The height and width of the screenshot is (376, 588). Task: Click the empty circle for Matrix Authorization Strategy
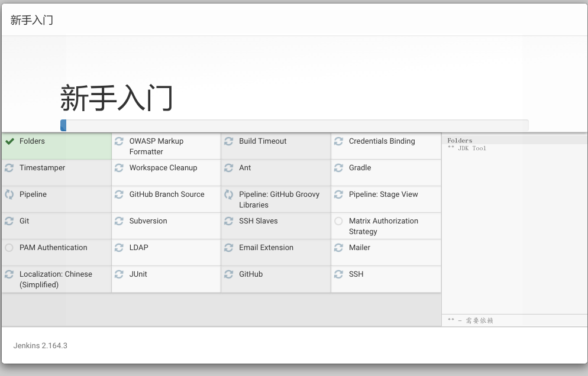338,221
